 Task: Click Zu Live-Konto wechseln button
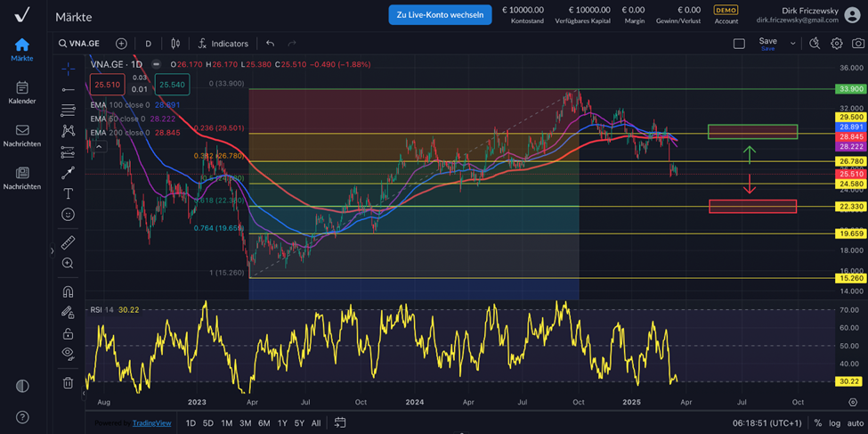(440, 14)
